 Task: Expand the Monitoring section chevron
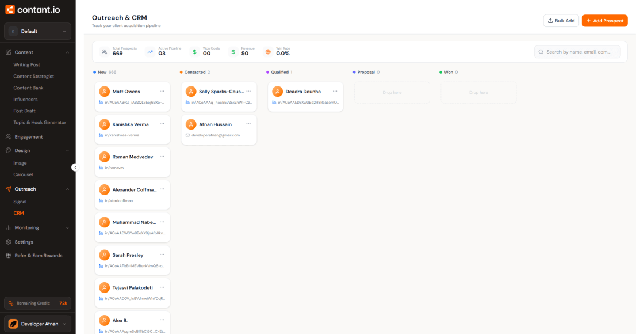point(67,228)
